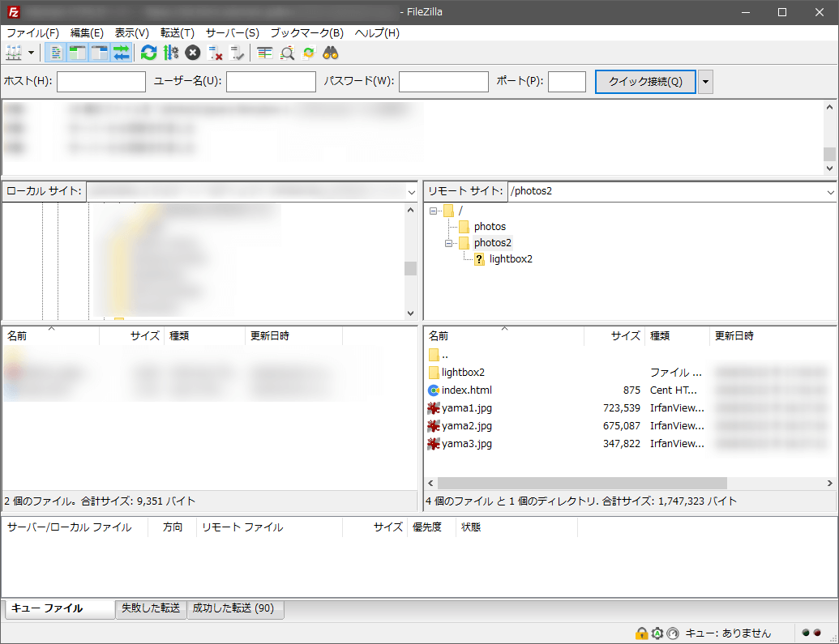Disconnect from the current server
This screenshot has width=839, height=644.
coord(216,53)
